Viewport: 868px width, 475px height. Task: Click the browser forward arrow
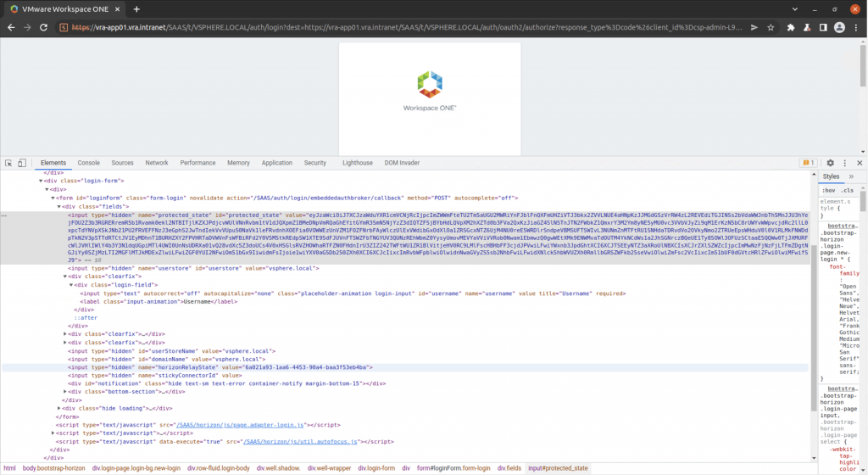pos(27,27)
